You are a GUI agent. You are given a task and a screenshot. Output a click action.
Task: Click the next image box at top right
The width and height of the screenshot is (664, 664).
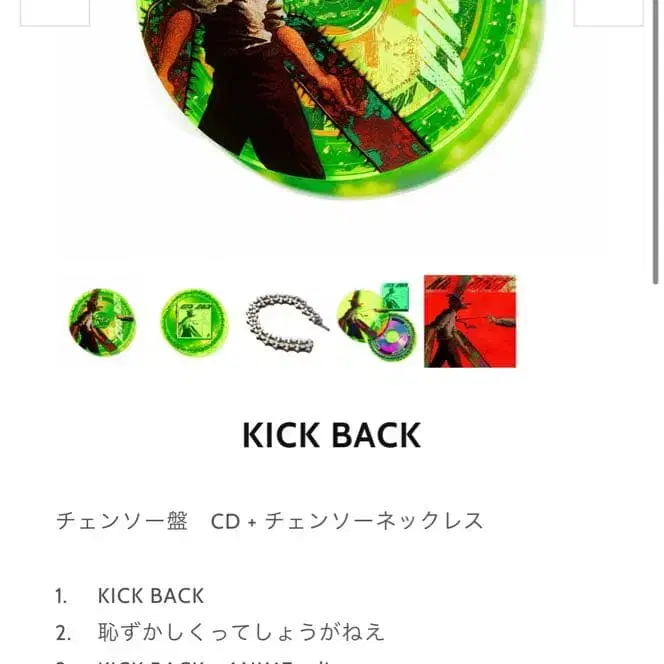tap(609, 13)
